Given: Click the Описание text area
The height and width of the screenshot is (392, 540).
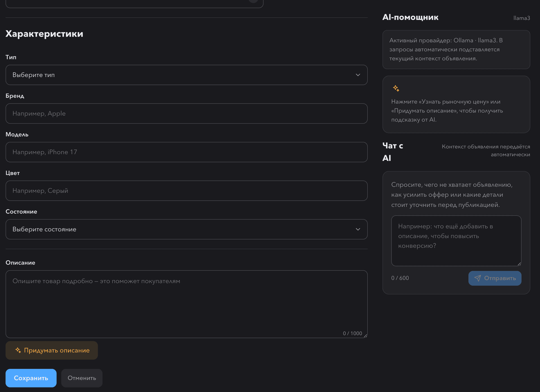Looking at the screenshot, I should (186, 304).
